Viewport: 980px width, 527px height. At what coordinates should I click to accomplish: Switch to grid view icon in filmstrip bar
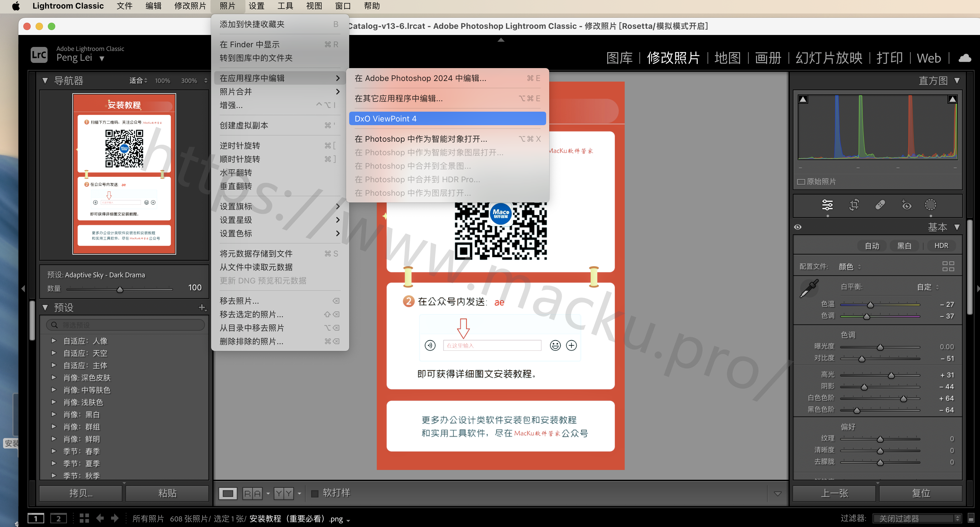[84, 518]
